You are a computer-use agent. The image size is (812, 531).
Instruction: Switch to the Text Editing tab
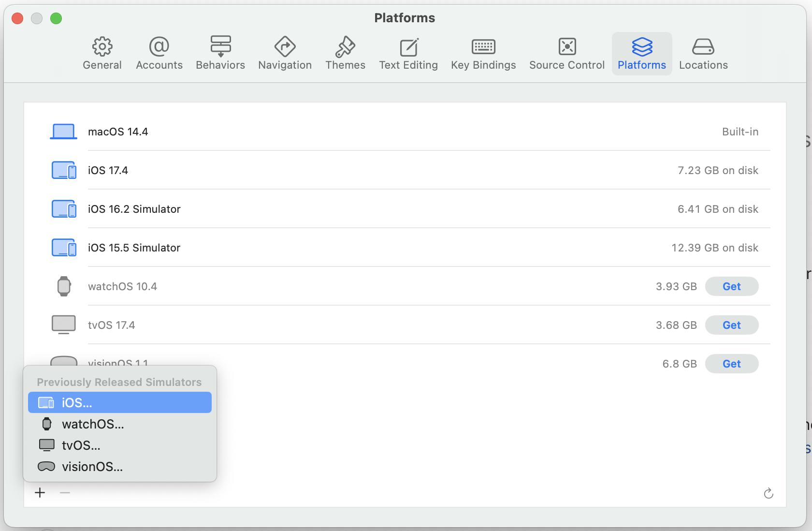(408, 53)
